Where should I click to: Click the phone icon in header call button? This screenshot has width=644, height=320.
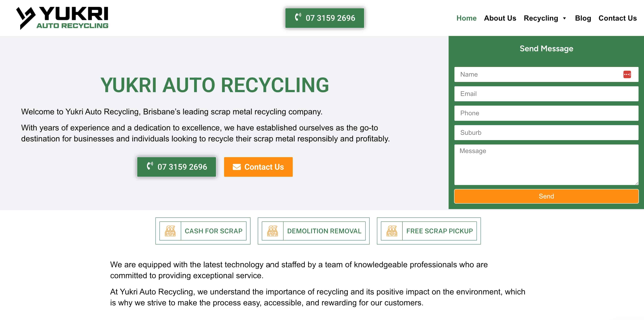pos(298,17)
